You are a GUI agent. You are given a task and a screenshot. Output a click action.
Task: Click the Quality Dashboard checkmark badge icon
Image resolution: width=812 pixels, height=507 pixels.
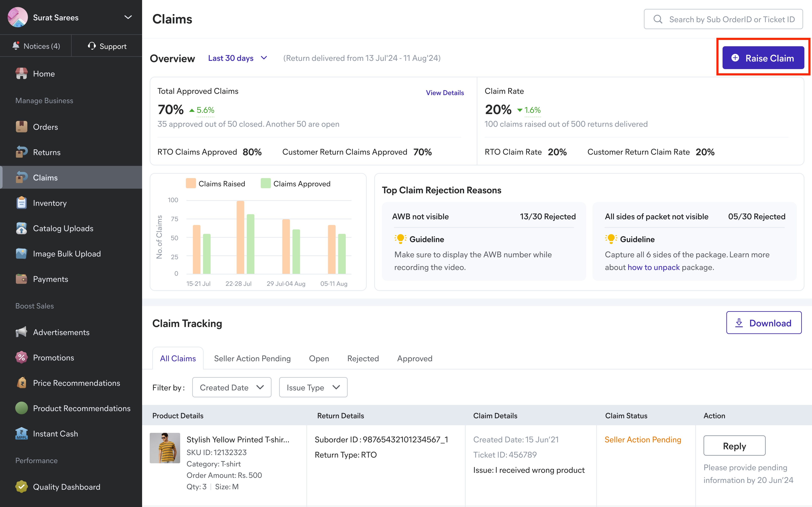[22, 487]
